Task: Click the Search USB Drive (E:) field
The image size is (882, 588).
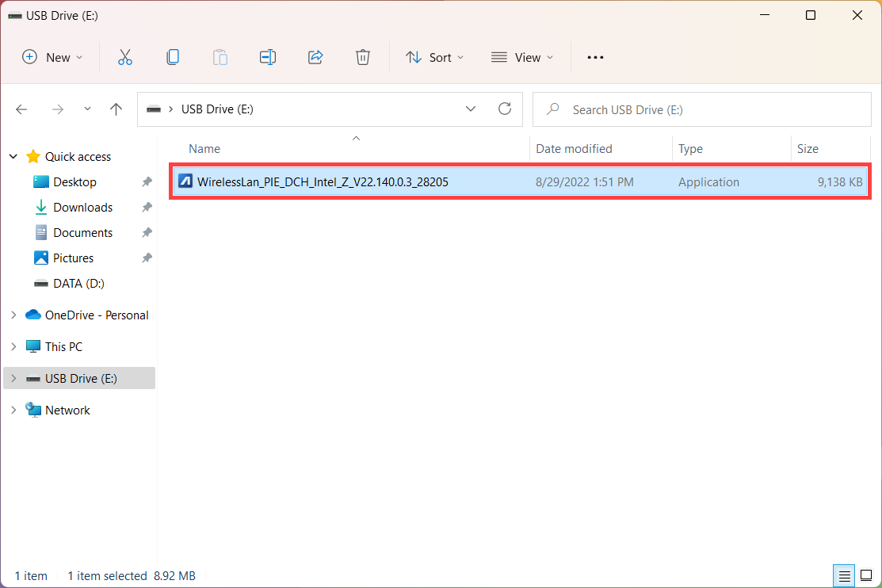Action: point(702,109)
